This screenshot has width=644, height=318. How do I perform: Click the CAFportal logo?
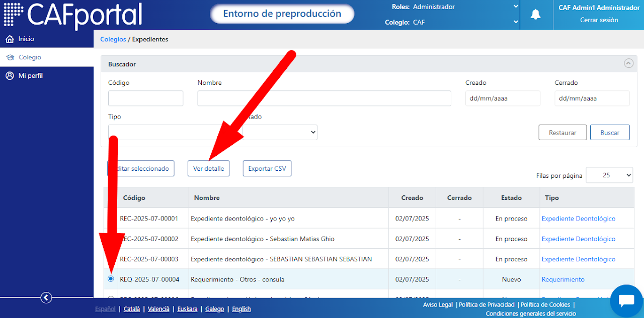pos(73,15)
